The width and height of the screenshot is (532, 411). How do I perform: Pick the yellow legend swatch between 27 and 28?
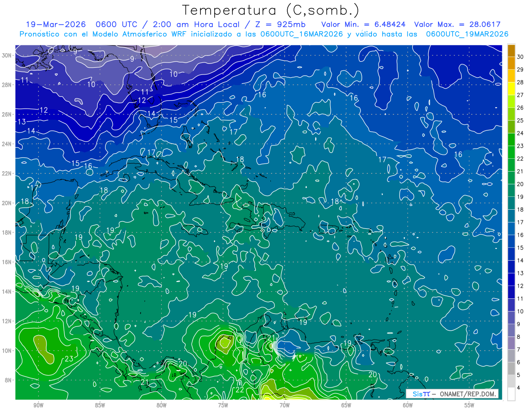coord(511,89)
